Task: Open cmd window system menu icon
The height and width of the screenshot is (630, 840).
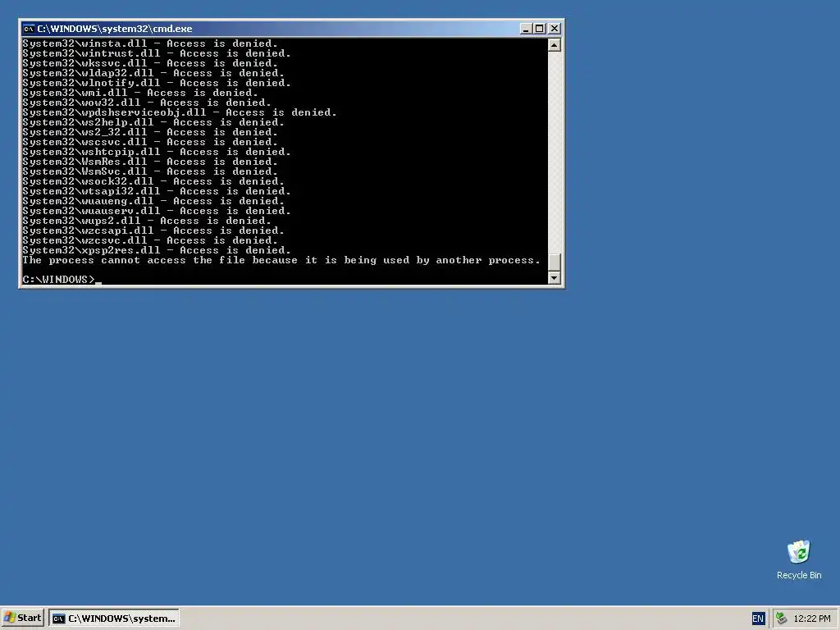Action: pyautogui.click(x=29, y=29)
